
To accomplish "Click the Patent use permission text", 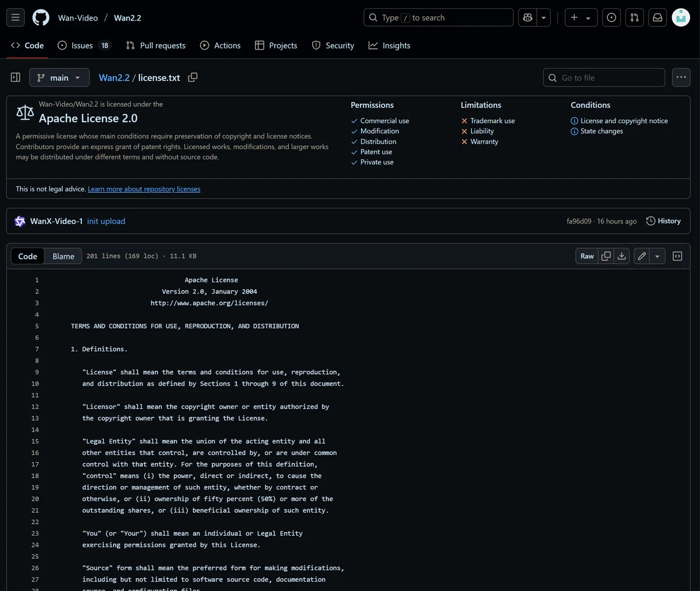I will [x=376, y=152].
